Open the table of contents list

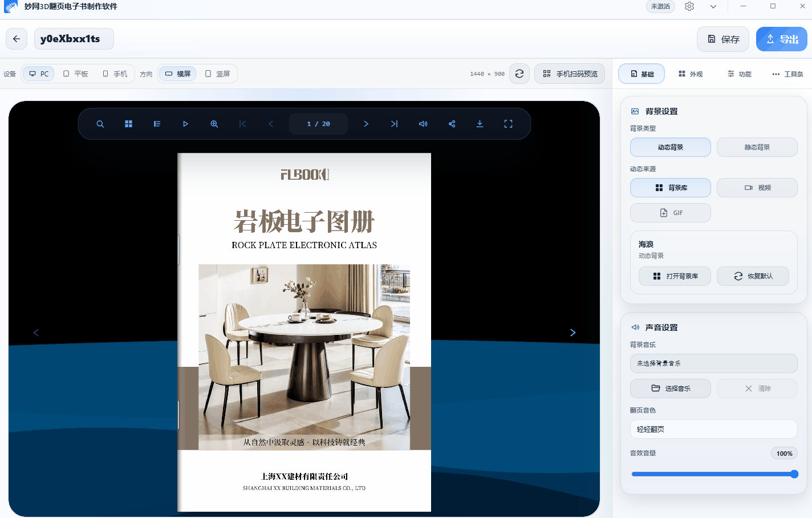[157, 124]
